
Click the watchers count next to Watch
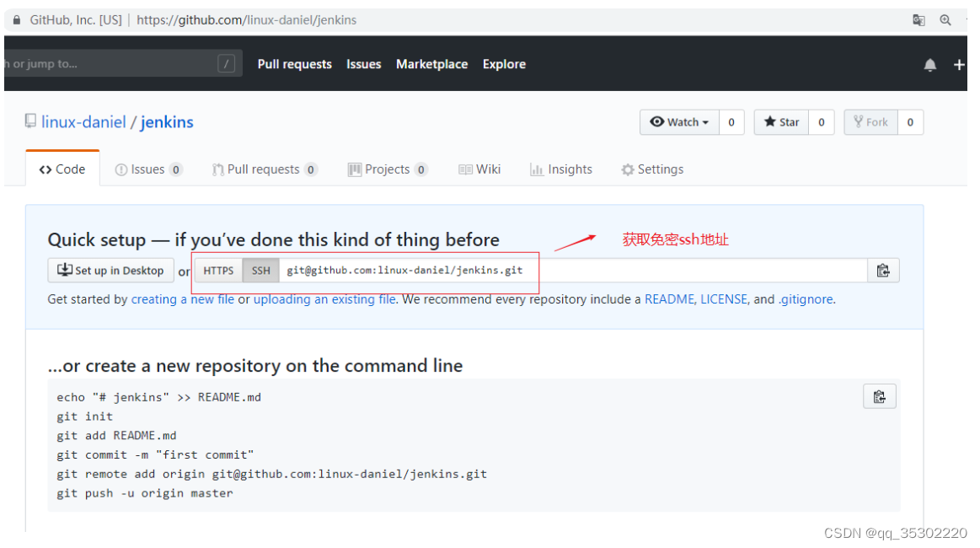coord(731,122)
